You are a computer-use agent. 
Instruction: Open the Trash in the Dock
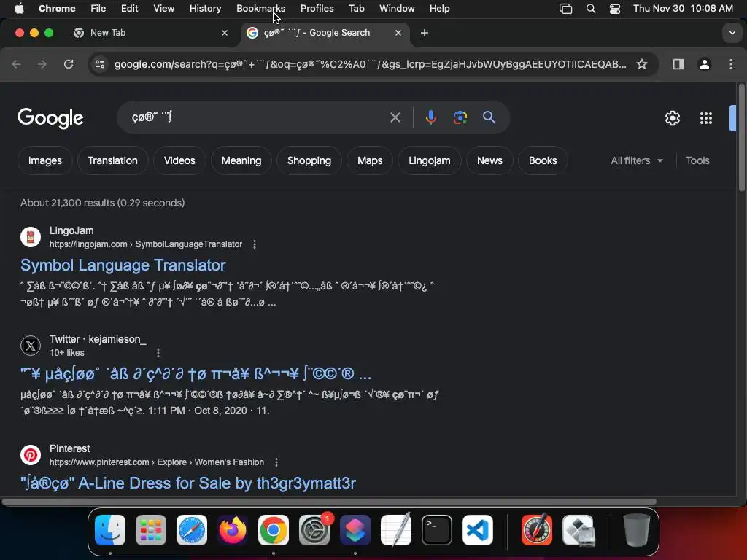[x=636, y=530]
